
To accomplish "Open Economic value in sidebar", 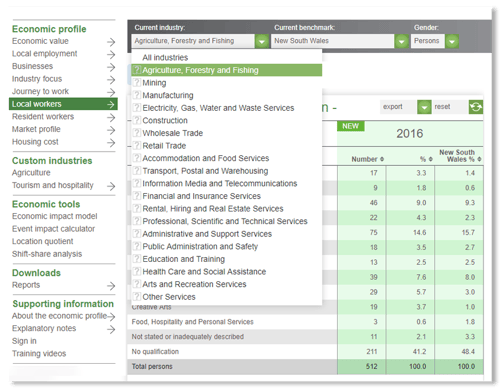I will [x=40, y=41].
